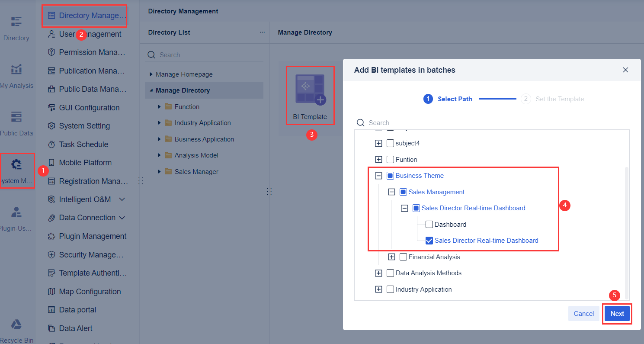The height and width of the screenshot is (344, 644).
Task: Click the Data Alert icon
Action: 51,328
